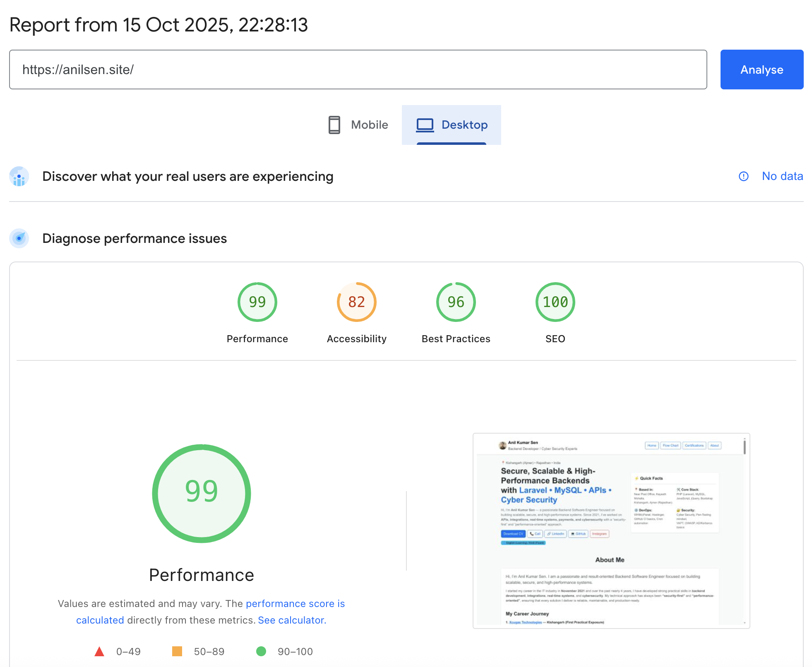Screen dimensions: 812x667
Task: Click the bar-chart icon beside real users heading
Action: click(x=19, y=176)
